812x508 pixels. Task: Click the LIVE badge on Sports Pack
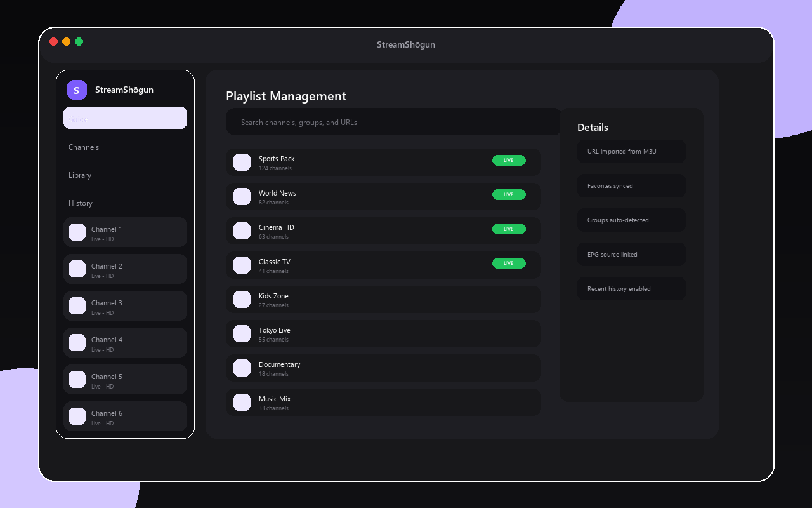click(x=509, y=160)
